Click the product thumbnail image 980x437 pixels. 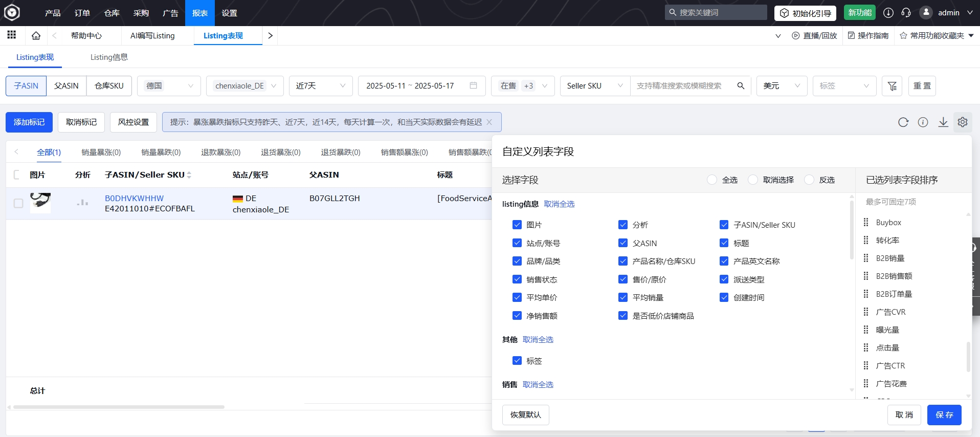coord(40,203)
